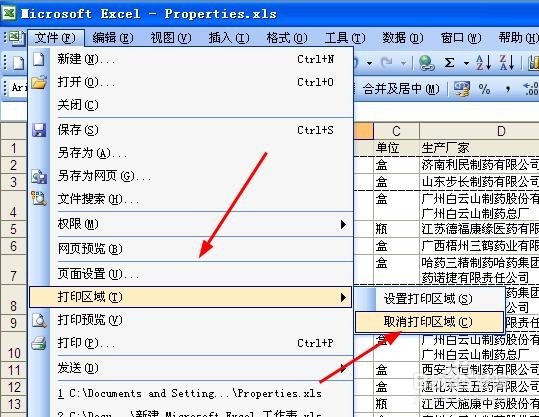The height and width of the screenshot is (417, 539).
Task: Click the 广西梧州三鹤药业 cell
Action: pos(479,246)
